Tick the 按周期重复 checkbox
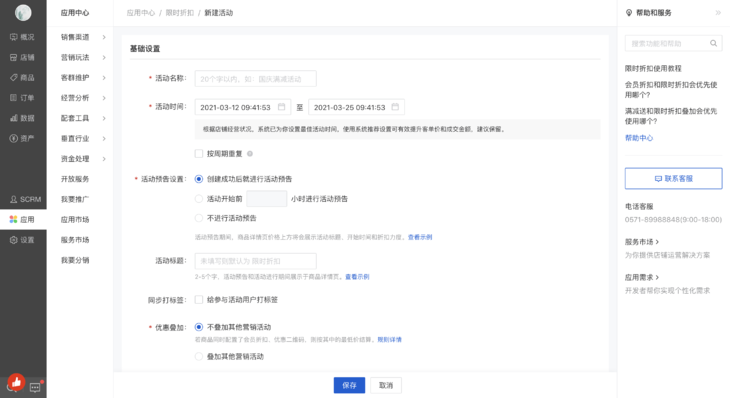Image resolution: width=730 pixels, height=398 pixels. 199,154
